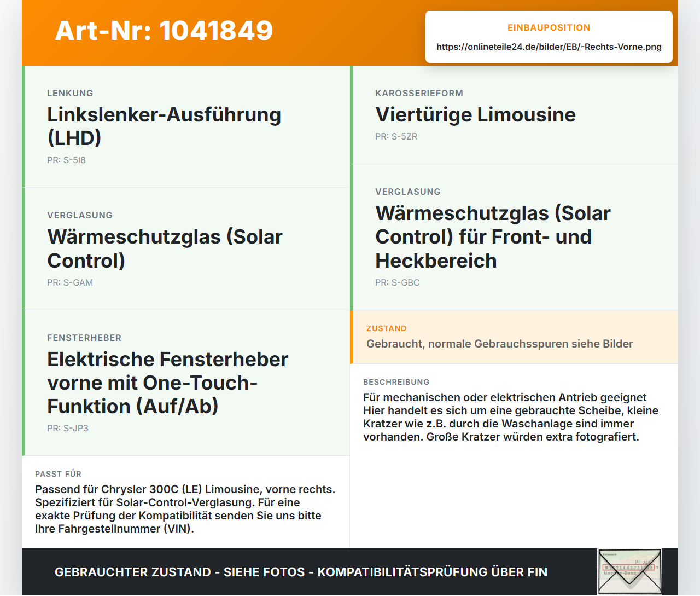Click the orange ZUSTAND condition box
Viewport: 700px width, 596px height.
[514, 337]
